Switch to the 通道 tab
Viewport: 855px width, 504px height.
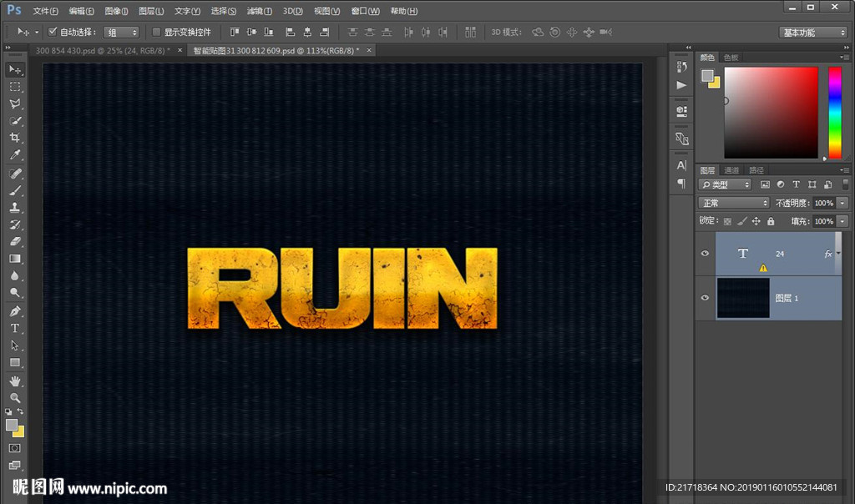(x=731, y=170)
